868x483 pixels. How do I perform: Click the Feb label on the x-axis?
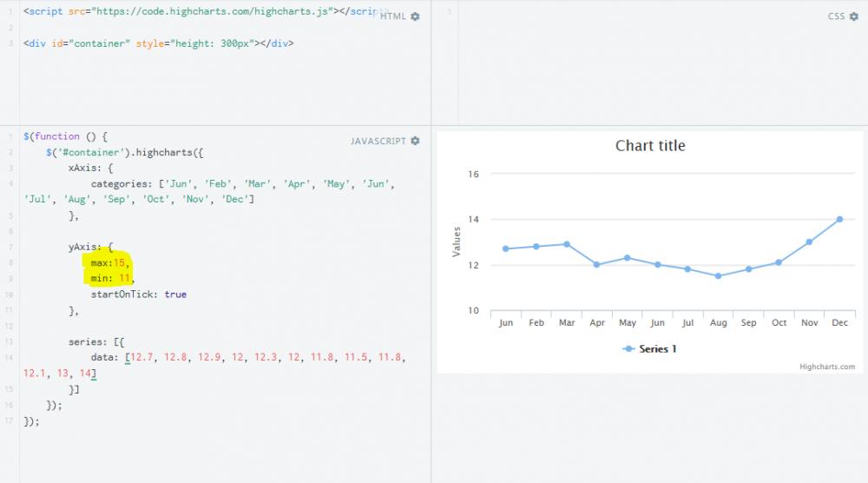(536, 322)
